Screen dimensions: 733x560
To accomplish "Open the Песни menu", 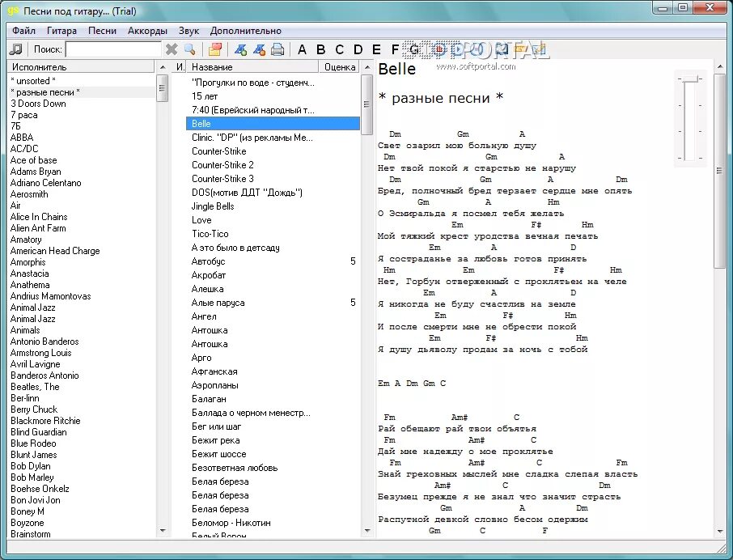I will point(102,31).
